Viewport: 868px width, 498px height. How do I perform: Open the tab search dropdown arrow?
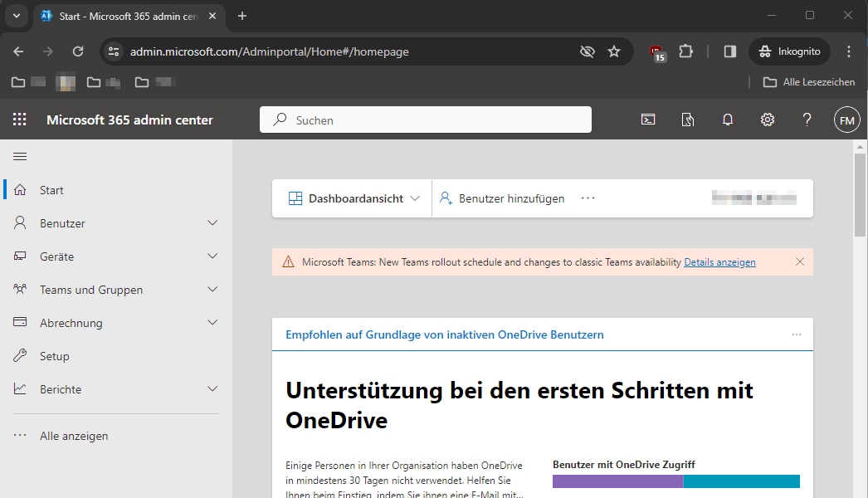point(17,16)
